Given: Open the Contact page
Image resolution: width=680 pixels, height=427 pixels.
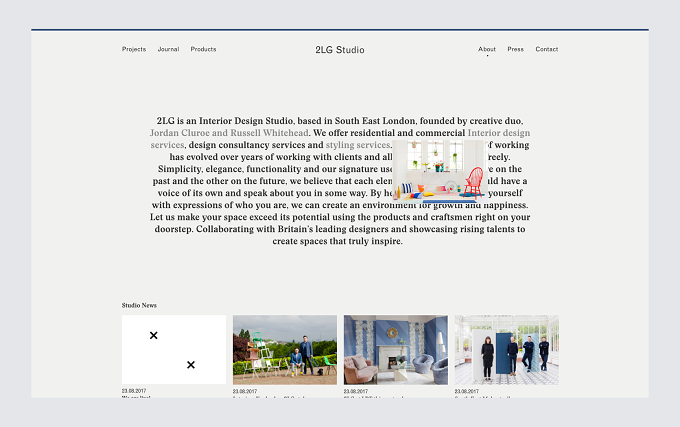Looking at the screenshot, I should (x=546, y=49).
